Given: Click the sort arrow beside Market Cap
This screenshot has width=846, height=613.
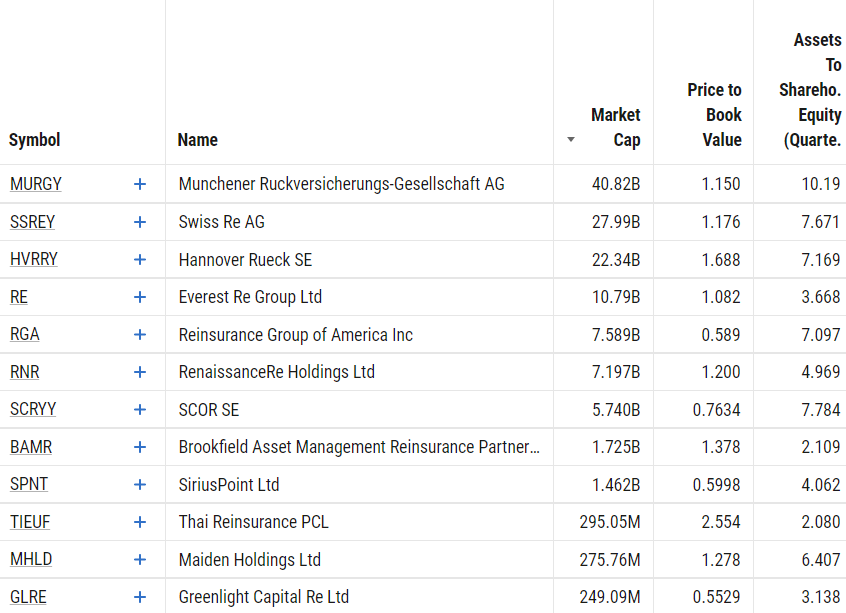Looking at the screenshot, I should [x=571, y=140].
